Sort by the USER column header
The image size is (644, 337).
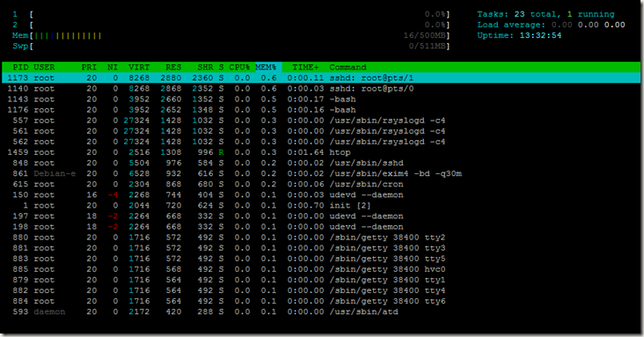[x=44, y=67]
